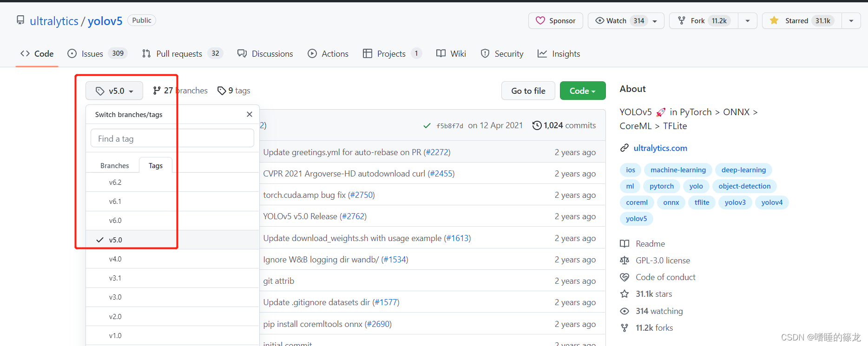
Task: Click the Watch eye icon
Action: click(600, 20)
